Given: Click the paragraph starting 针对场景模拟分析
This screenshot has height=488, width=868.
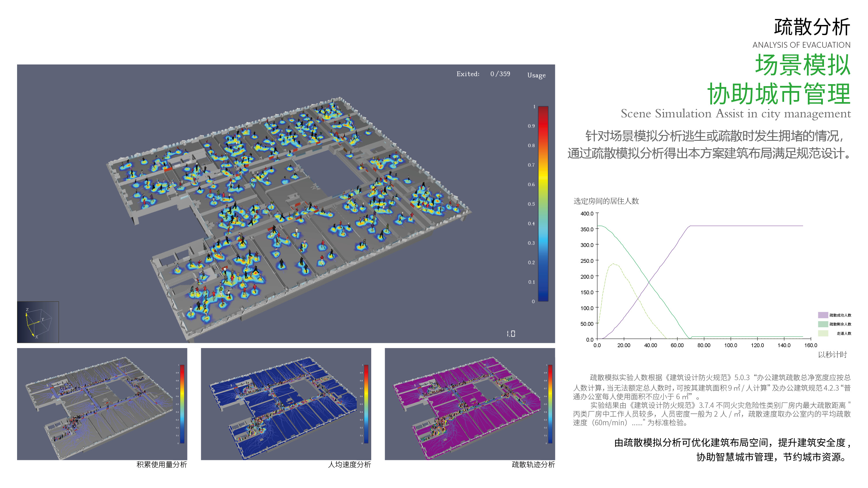Looking at the screenshot, I should click(x=709, y=145).
